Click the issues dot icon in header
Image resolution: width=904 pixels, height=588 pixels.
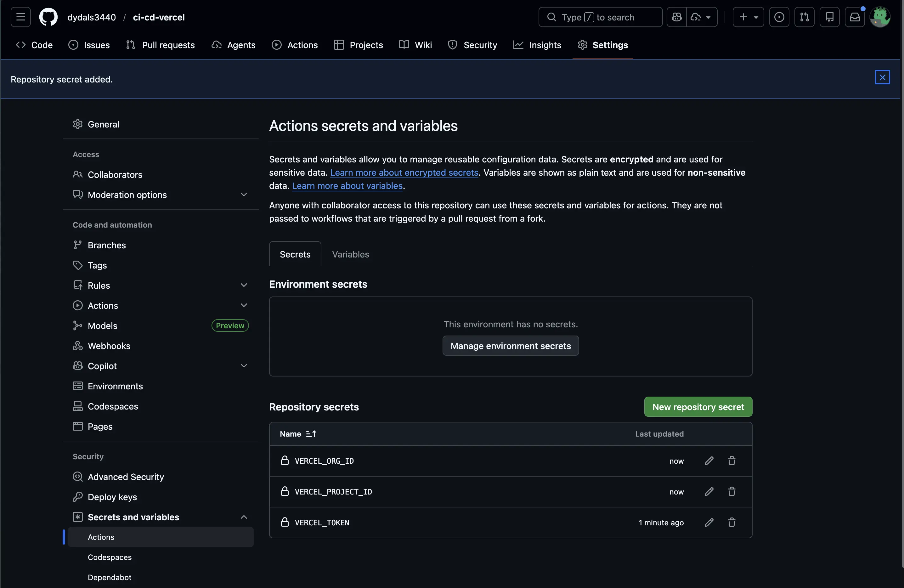[779, 17]
